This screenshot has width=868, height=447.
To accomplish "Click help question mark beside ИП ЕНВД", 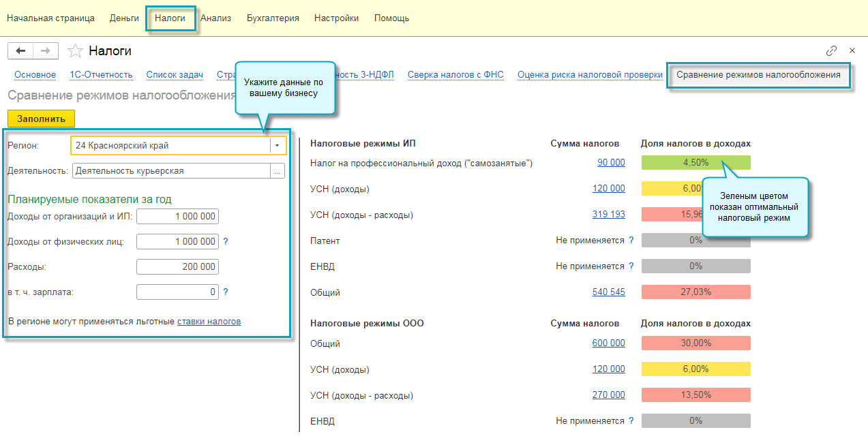I will (631, 266).
